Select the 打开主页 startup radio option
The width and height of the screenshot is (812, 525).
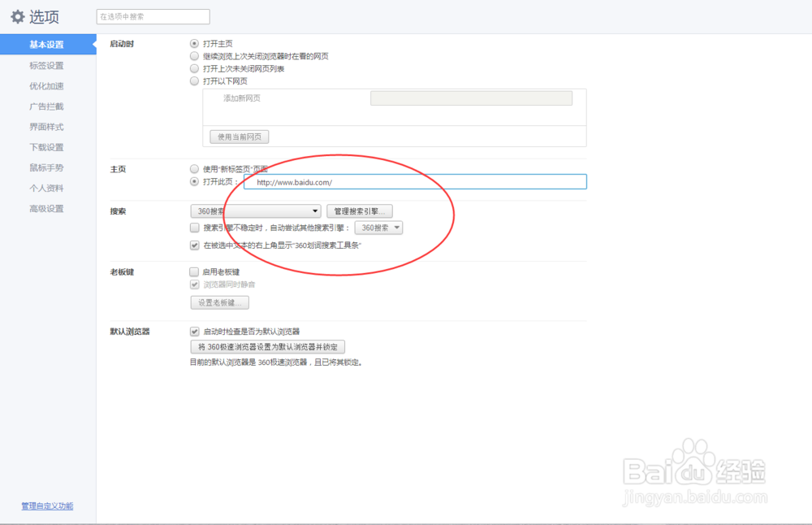[193, 43]
